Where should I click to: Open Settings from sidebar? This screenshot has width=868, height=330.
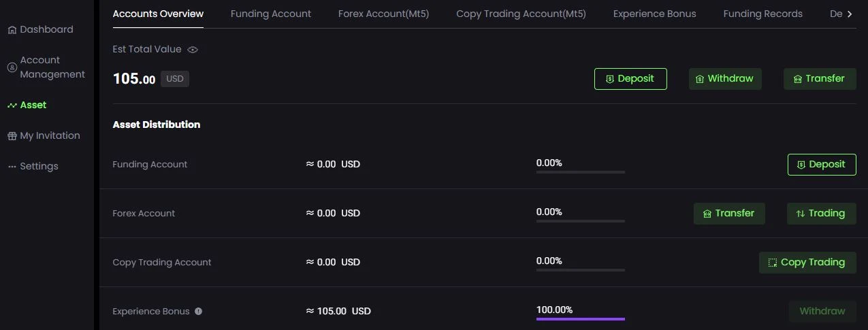(x=33, y=166)
